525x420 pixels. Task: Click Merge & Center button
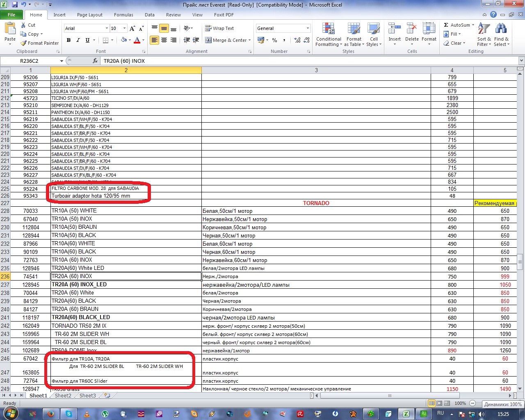(x=226, y=40)
